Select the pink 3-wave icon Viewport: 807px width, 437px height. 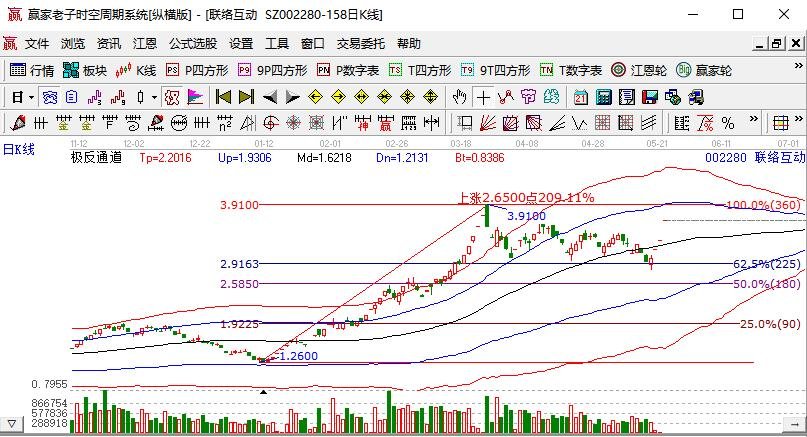click(x=95, y=97)
